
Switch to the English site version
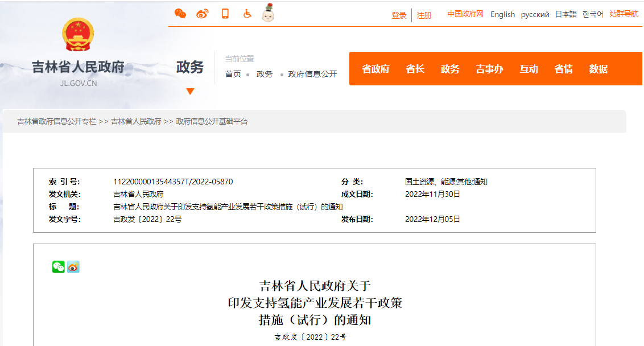click(x=502, y=15)
